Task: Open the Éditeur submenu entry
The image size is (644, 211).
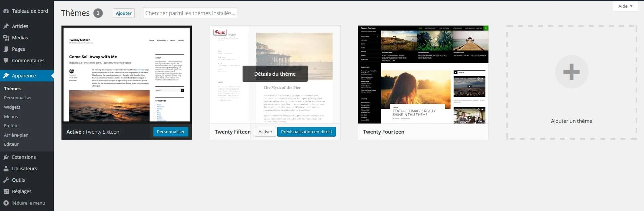Action: pos(11,144)
